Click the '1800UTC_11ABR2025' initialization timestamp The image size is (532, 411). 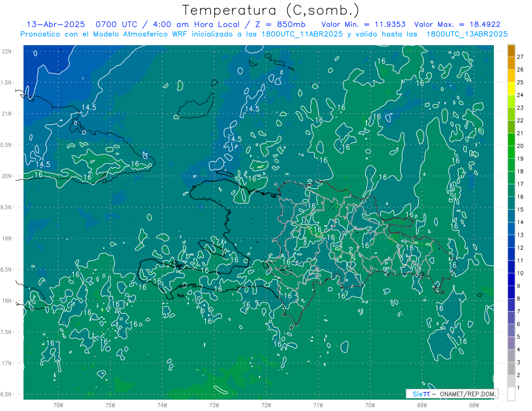(302, 34)
